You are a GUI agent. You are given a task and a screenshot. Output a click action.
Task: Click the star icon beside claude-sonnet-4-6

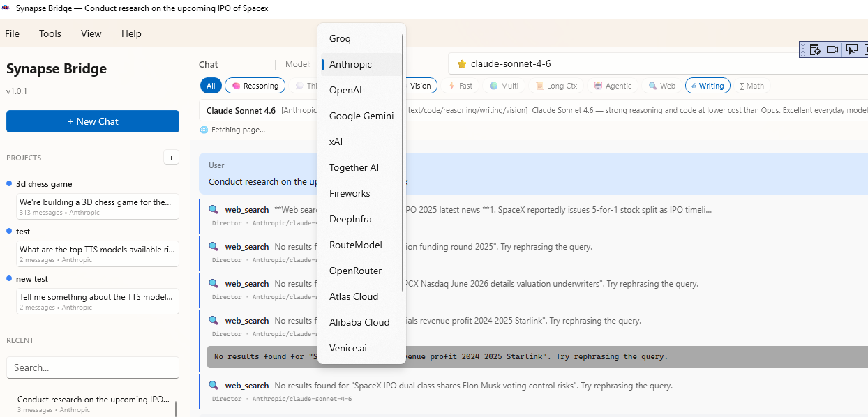pos(461,63)
